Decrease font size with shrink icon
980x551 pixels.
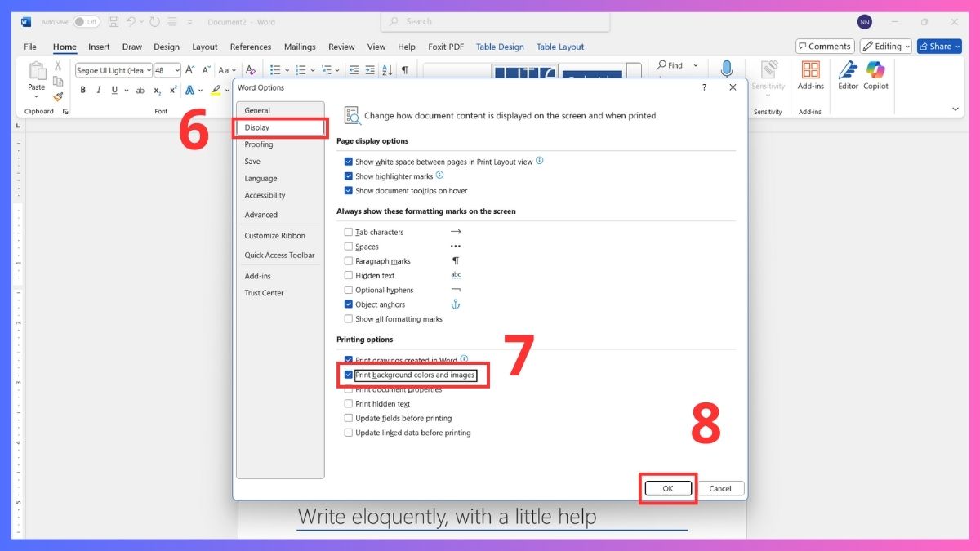(206, 70)
